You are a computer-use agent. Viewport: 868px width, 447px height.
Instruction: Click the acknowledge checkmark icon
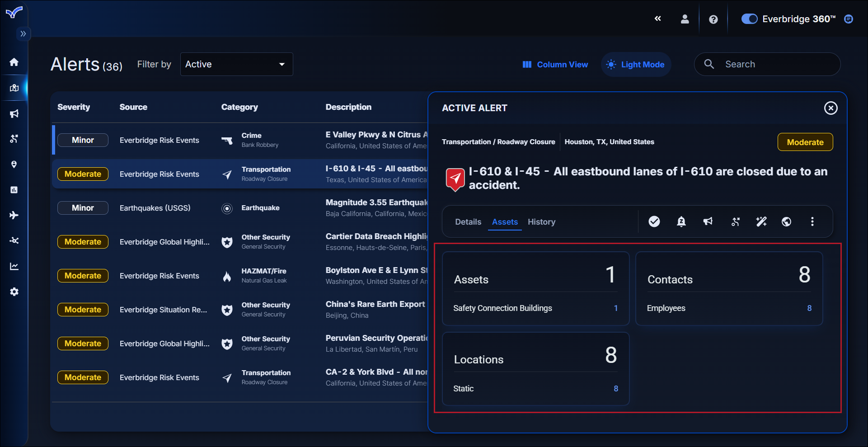pyautogui.click(x=654, y=221)
